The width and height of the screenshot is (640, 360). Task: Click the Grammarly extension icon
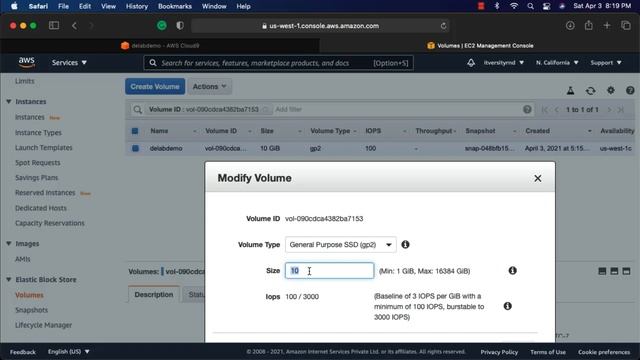coord(162,26)
